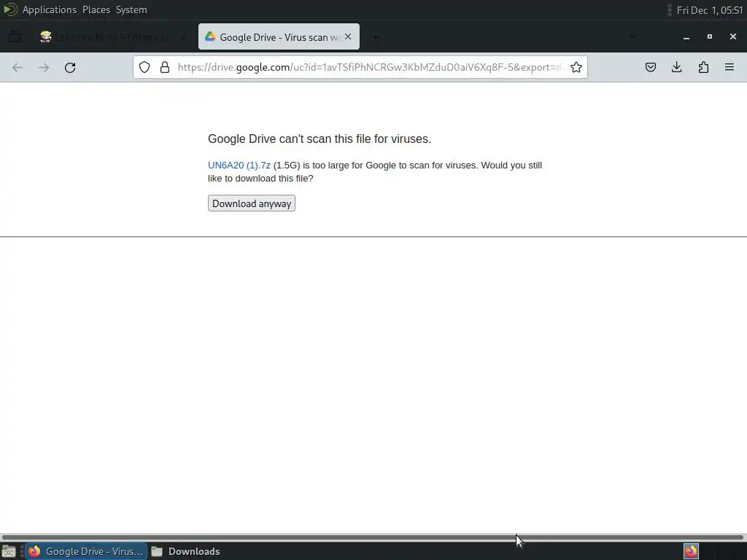Image resolution: width=747 pixels, height=560 pixels.
Task: Open the Applications menu
Action: tap(49, 9)
